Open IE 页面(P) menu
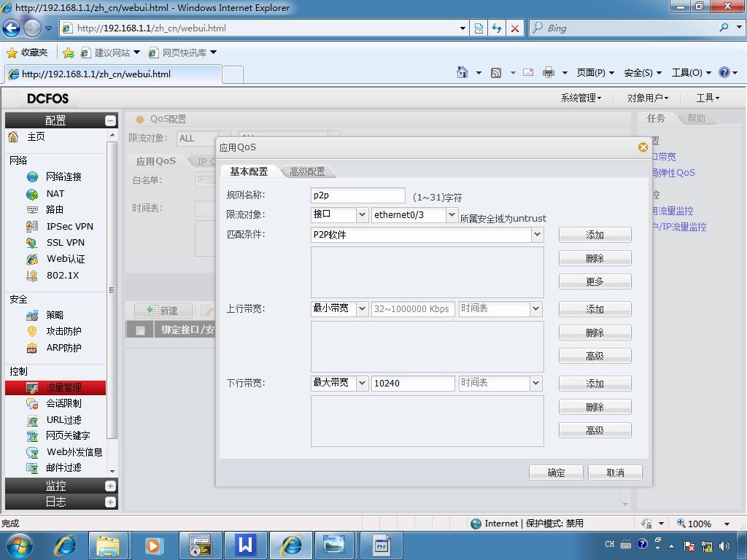 pos(595,73)
